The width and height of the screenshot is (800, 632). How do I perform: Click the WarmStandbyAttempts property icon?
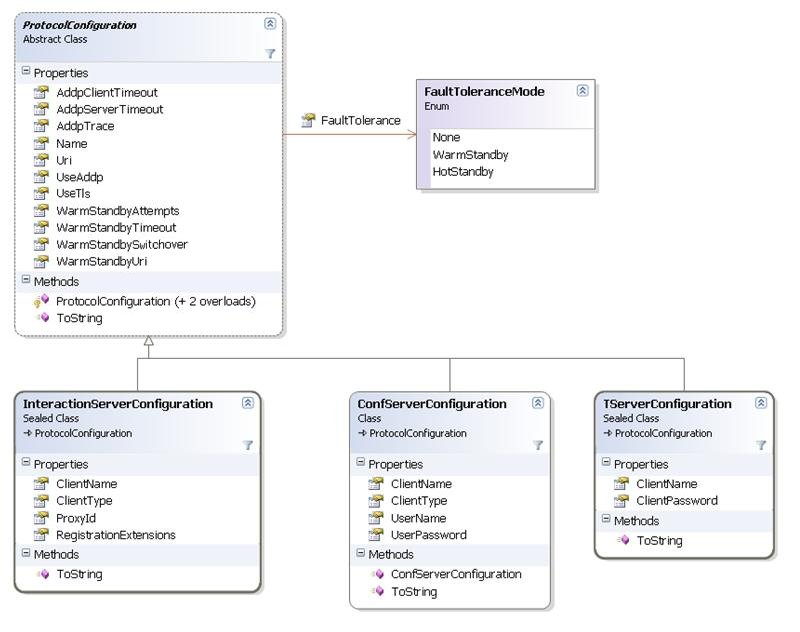pyautogui.click(x=41, y=211)
